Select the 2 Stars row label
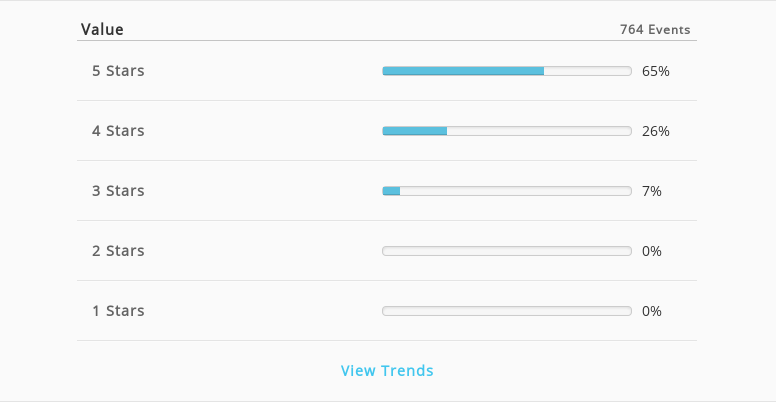This screenshot has height=402, width=776. click(x=118, y=251)
